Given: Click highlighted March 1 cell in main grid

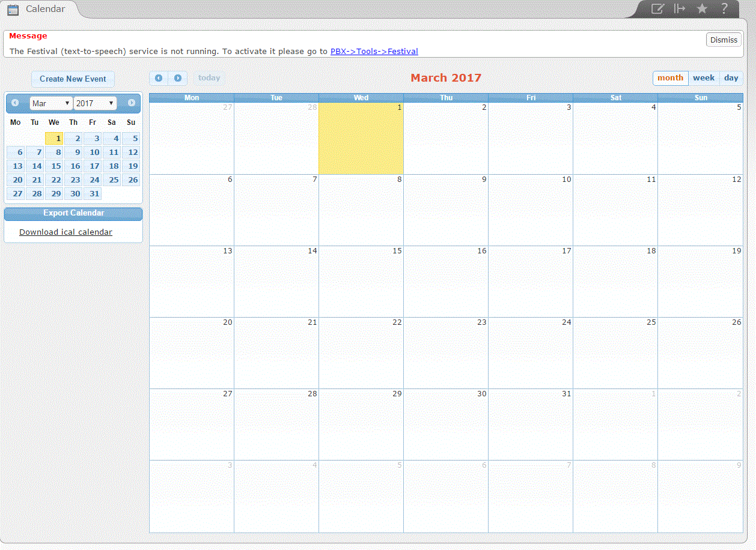Looking at the screenshot, I should tap(361, 139).
